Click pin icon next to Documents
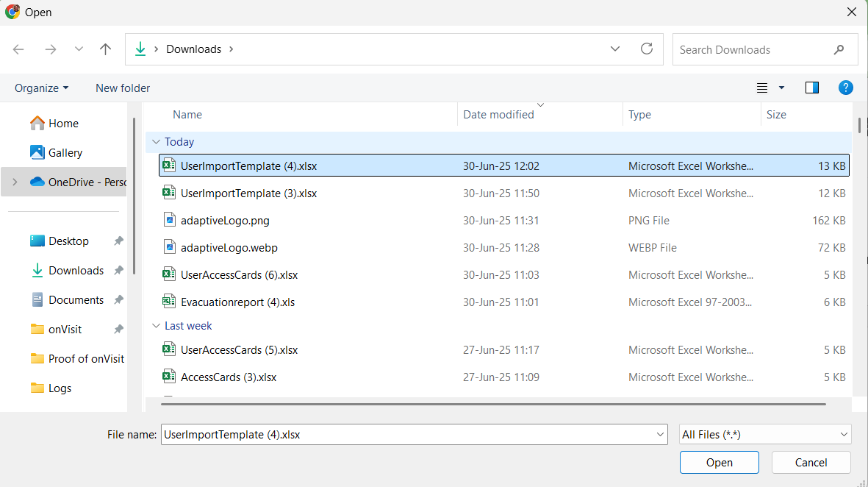 pyautogui.click(x=118, y=299)
